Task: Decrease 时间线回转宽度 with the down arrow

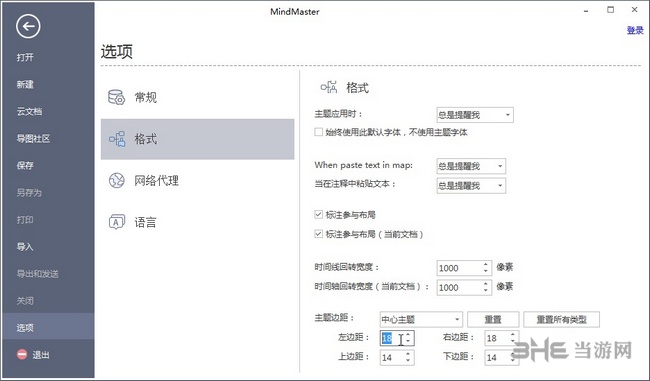Action: click(485, 272)
